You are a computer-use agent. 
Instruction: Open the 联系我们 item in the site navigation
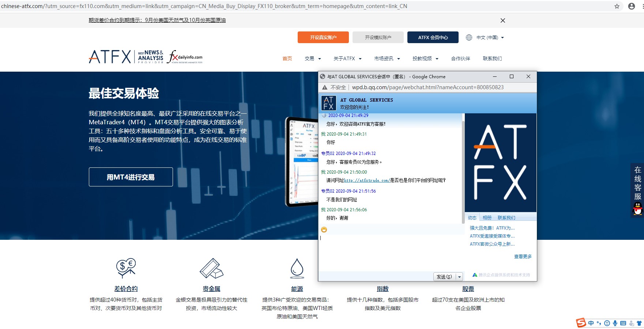[x=492, y=58]
